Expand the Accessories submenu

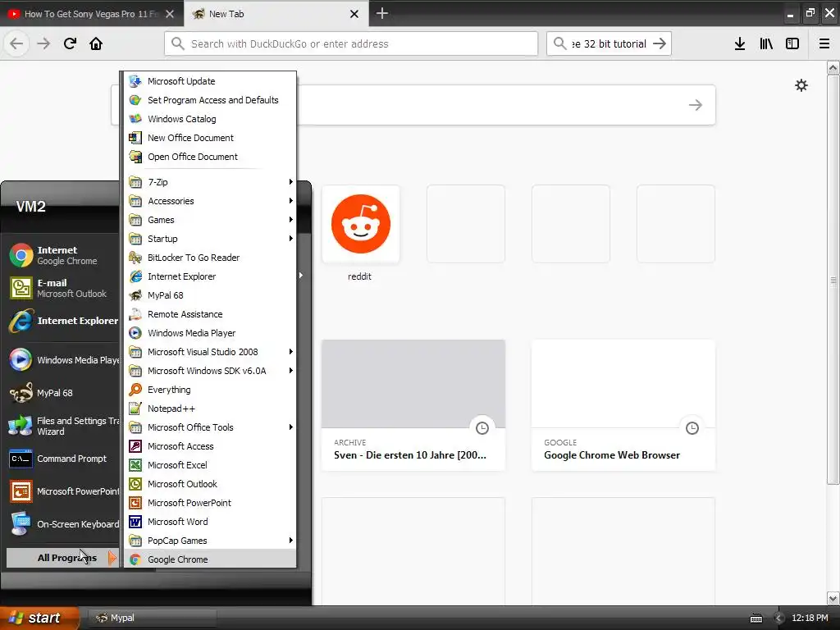tap(210, 201)
